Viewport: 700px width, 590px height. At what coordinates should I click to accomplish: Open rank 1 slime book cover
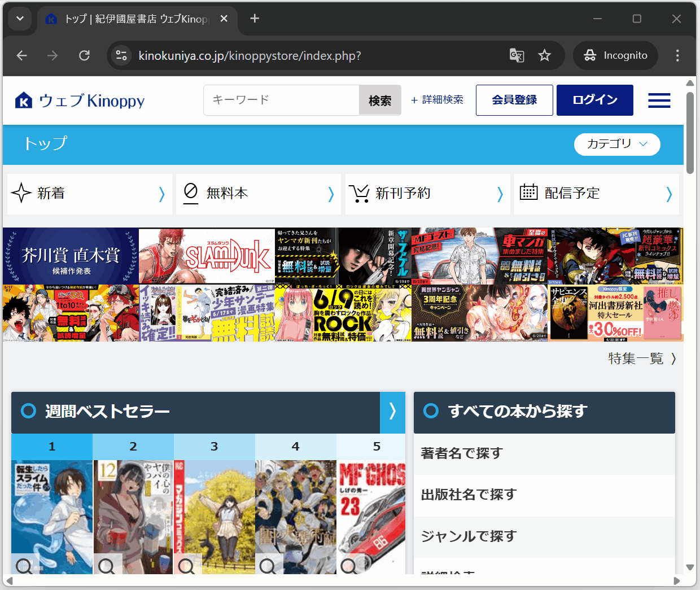52,517
